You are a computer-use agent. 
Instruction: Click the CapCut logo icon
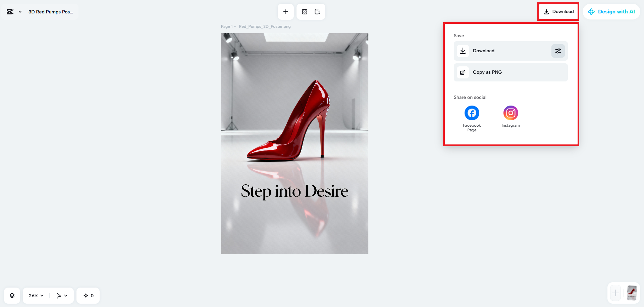point(10,12)
